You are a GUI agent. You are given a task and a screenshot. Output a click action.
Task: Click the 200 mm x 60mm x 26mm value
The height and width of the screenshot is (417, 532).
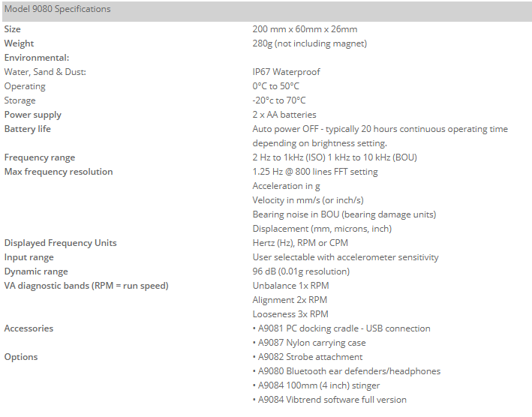(x=305, y=29)
